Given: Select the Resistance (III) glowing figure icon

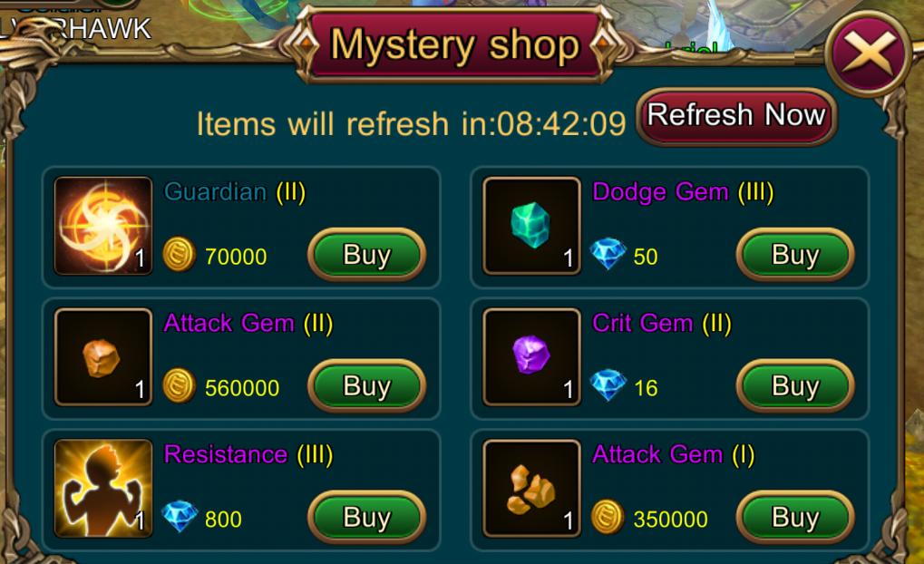Looking at the screenshot, I should pos(103,488).
